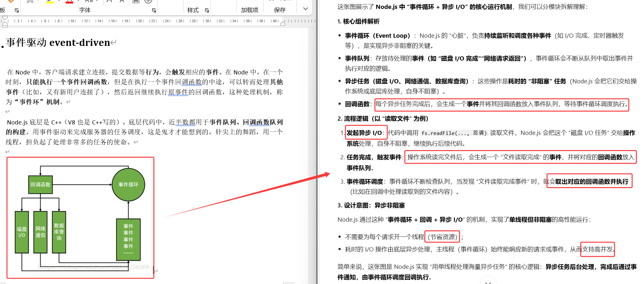Click the 网络通信 box in diagram

[x=40, y=232]
